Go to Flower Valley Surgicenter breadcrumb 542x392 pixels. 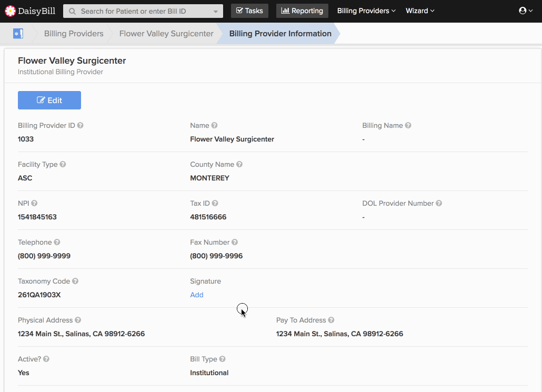(166, 34)
